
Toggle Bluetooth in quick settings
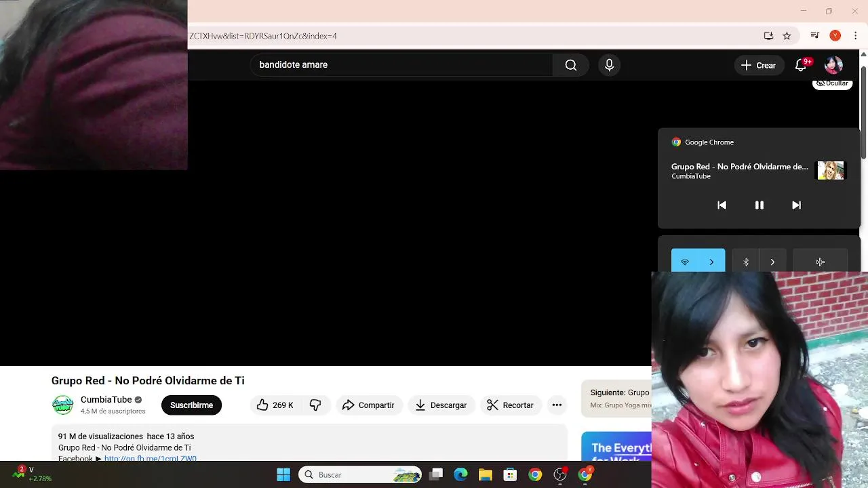click(x=746, y=262)
